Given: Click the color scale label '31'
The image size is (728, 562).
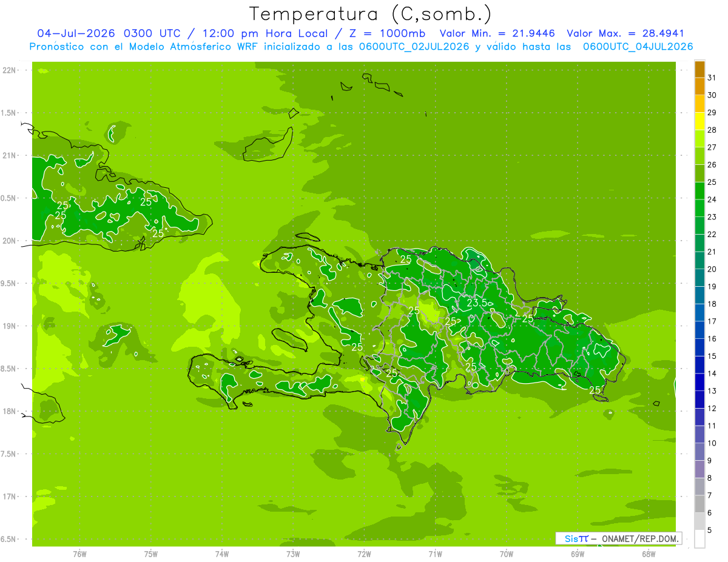Looking at the screenshot, I should 712,78.
